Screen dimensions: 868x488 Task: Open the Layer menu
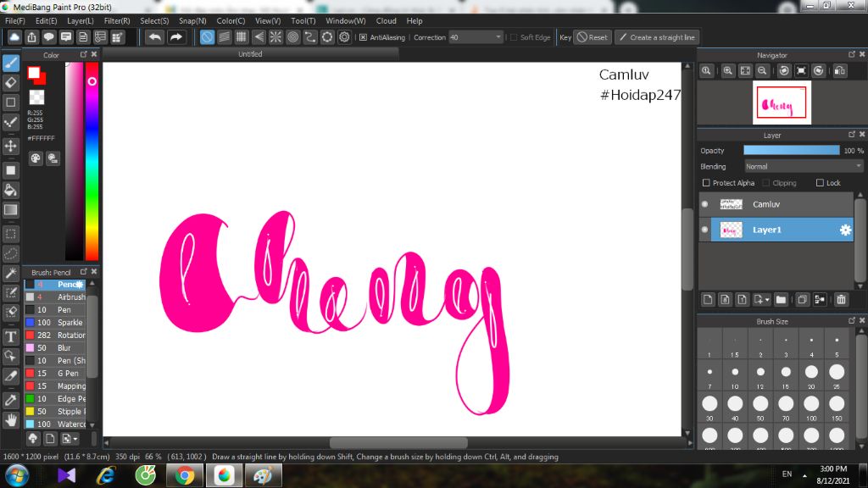[x=81, y=21]
